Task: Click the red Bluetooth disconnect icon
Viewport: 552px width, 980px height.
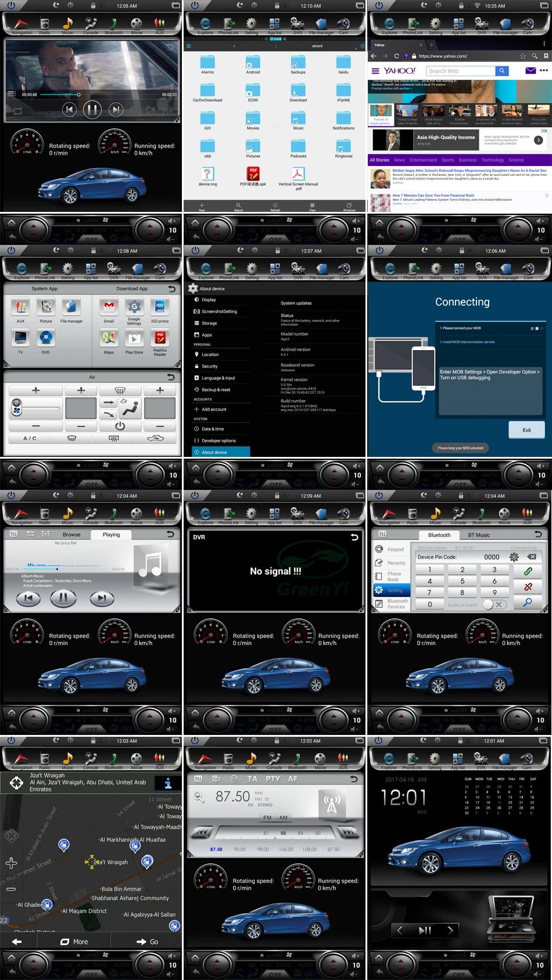Action: [528, 587]
